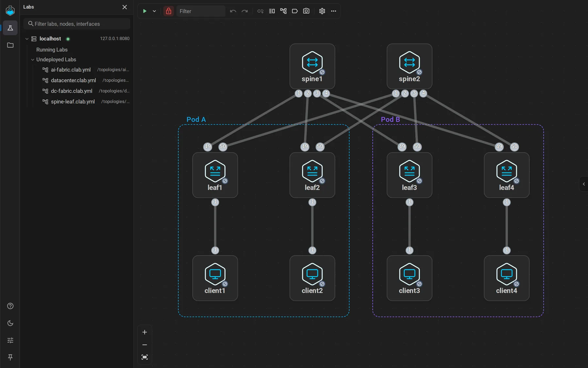This screenshot has height=368, width=588.
Task: Collapse the localhost server tree
Action: [27, 39]
